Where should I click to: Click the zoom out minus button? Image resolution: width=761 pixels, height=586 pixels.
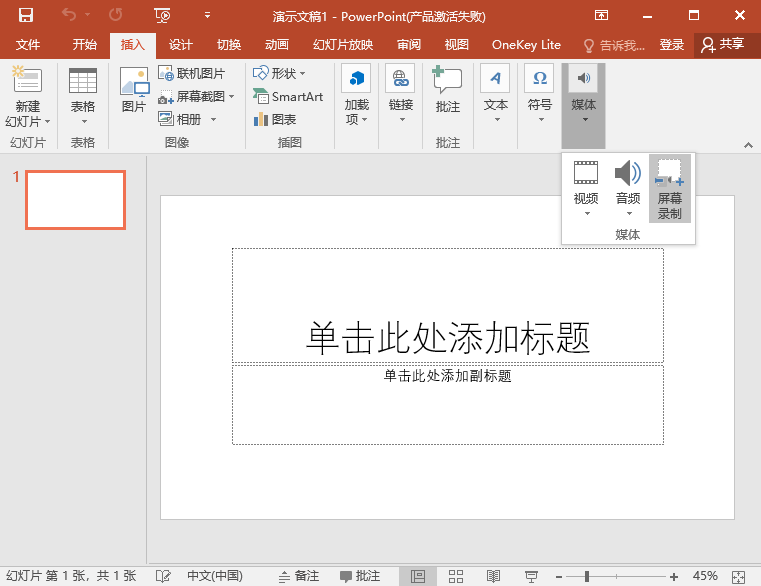pos(559,577)
